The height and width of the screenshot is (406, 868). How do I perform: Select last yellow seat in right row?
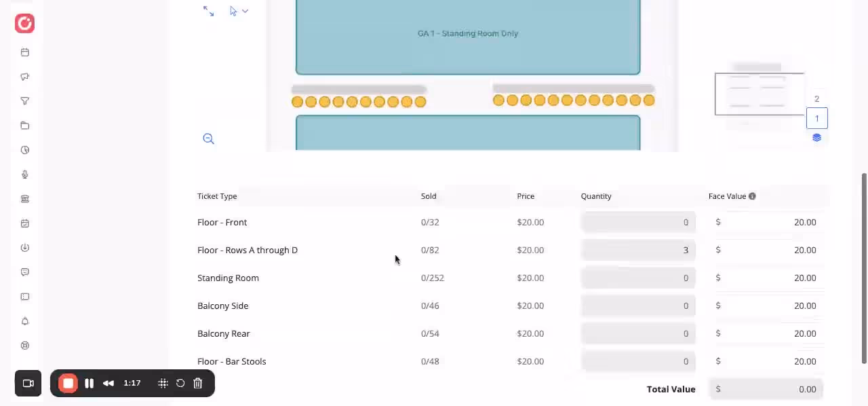649,100
